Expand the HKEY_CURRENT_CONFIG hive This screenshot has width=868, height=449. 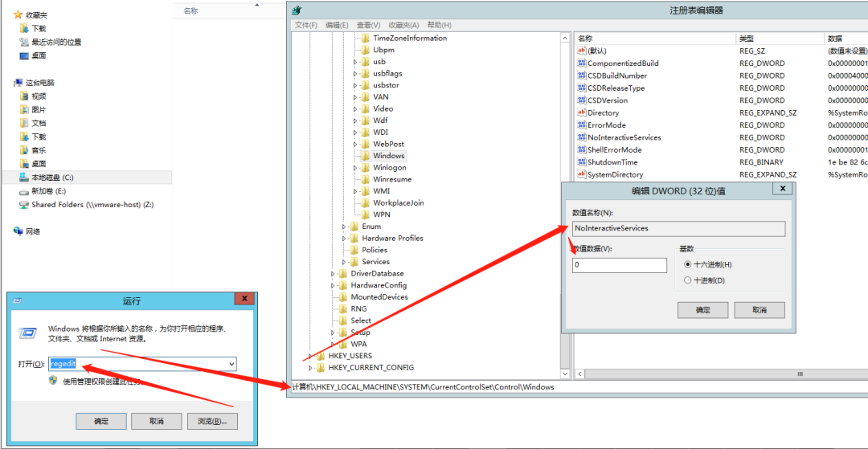click(x=310, y=368)
